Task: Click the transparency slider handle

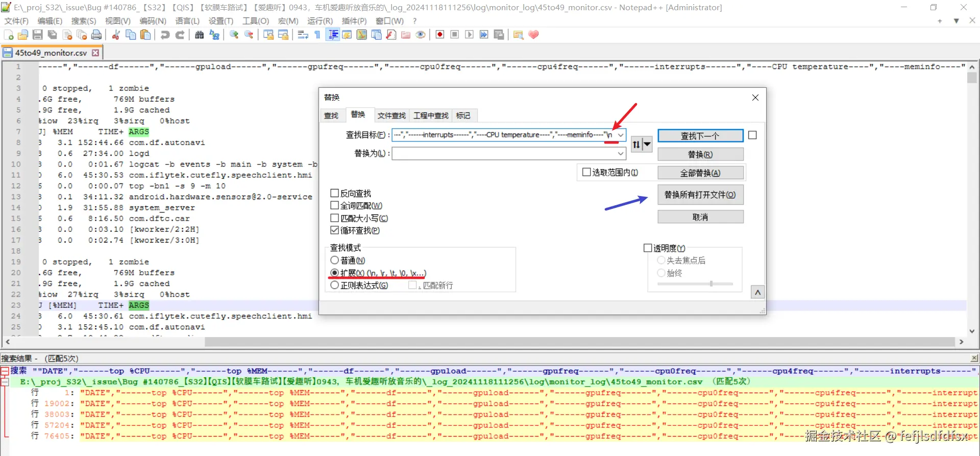Action: pos(711,283)
